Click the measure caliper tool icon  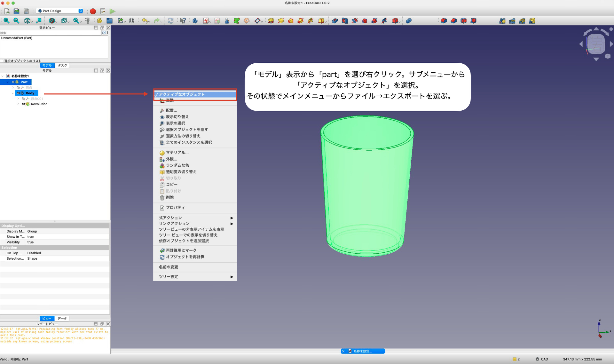click(87, 21)
